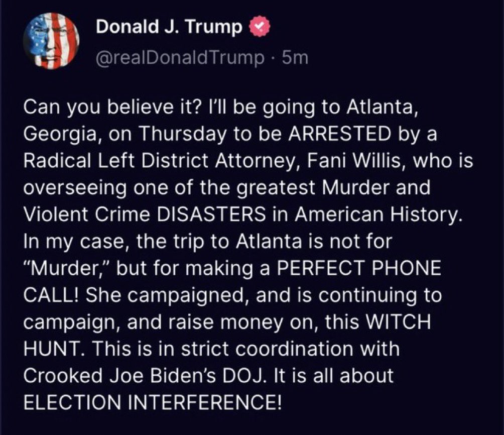Image resolution: width=504 pixels, height=435 pixels.
Task: Click the red verified checkmark badge
Action: (261, 27)
